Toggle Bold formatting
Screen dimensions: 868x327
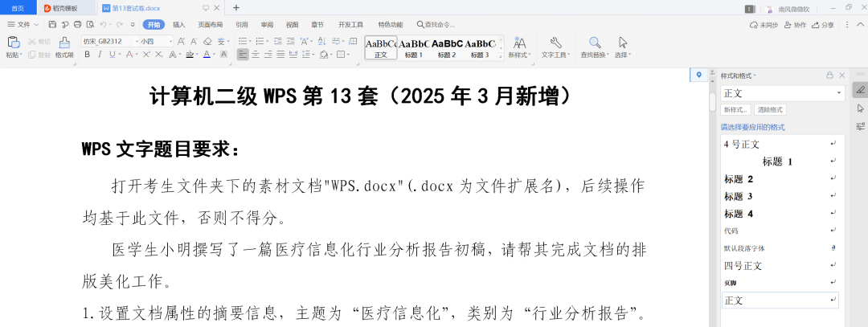click(x=87, y=54)
